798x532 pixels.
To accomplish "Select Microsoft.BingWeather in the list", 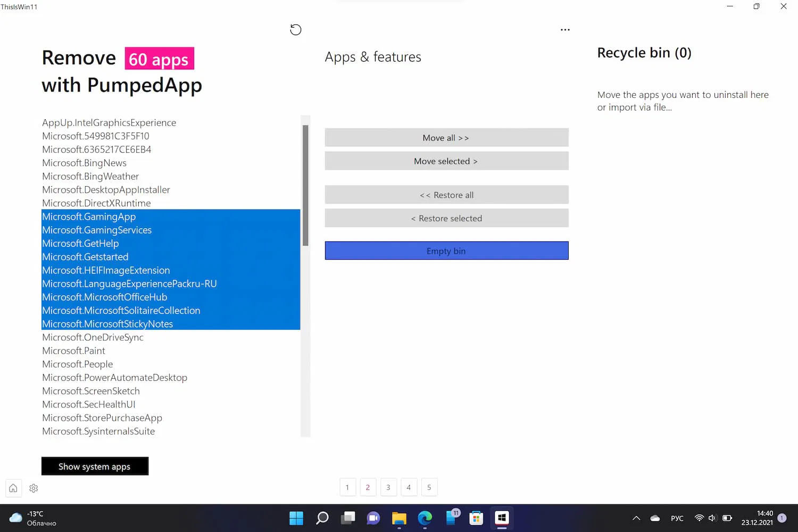I will pyautogui.click(x=171, y=176).
